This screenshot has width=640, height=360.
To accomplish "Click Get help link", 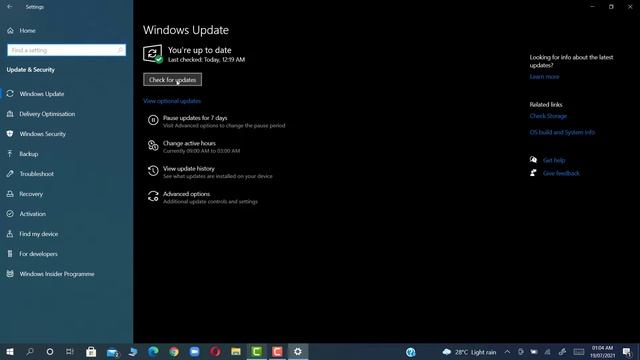I will coord(554,160).
